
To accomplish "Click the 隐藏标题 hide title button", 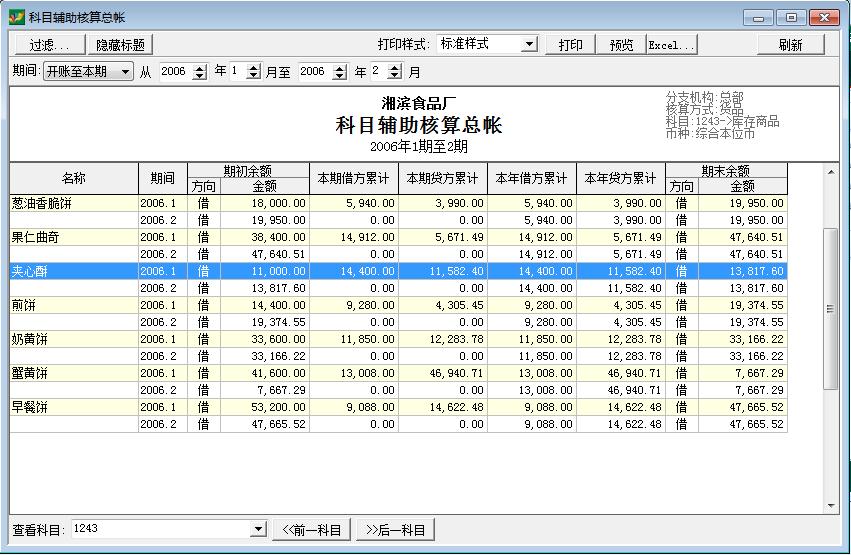I will pyautogui.click(x=120, y=45).
